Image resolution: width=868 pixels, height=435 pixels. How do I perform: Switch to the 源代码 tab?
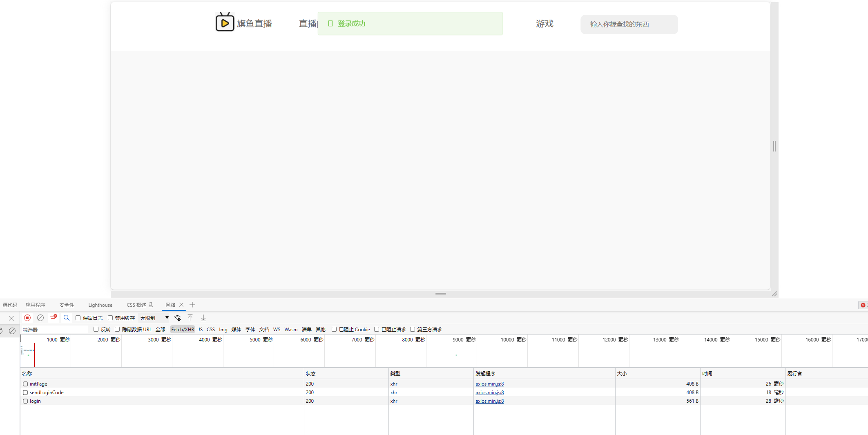(10, 305)
